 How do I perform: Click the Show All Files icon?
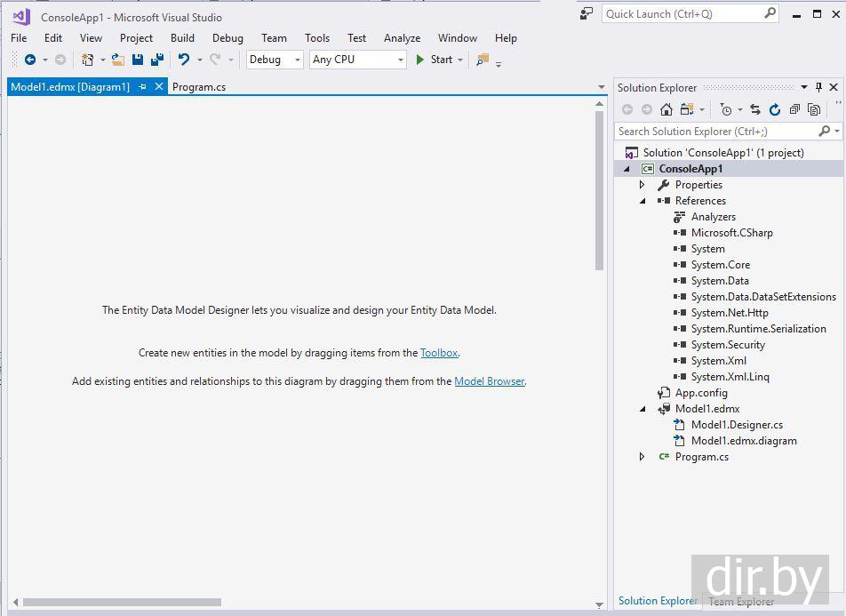(x=814, y=109)
